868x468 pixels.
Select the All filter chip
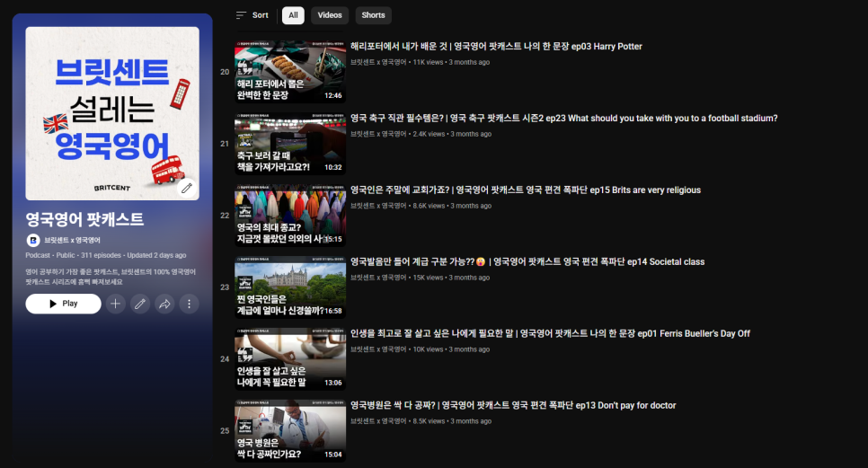coord(293,15)
